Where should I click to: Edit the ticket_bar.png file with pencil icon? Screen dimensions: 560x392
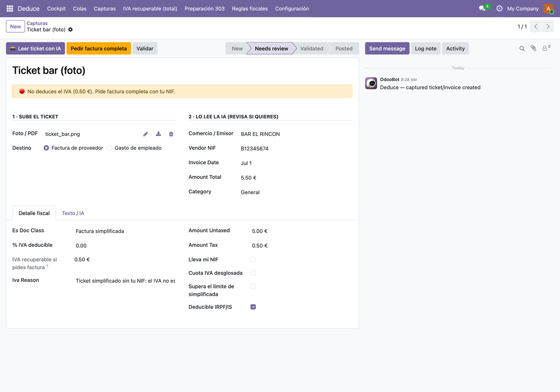[146, 134]
